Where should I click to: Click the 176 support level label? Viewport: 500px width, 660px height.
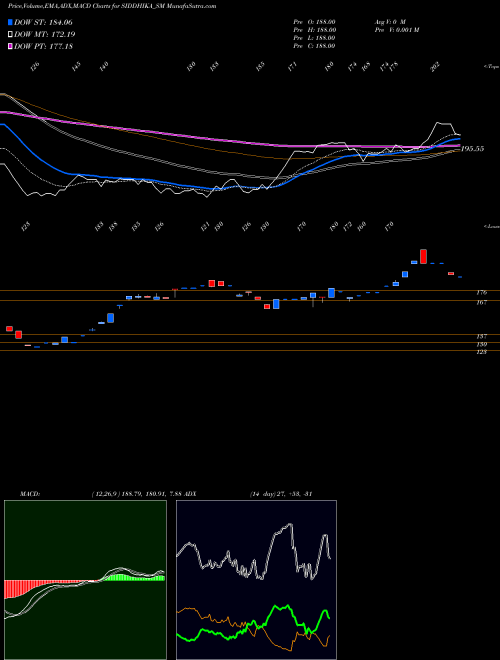point(482,292)
